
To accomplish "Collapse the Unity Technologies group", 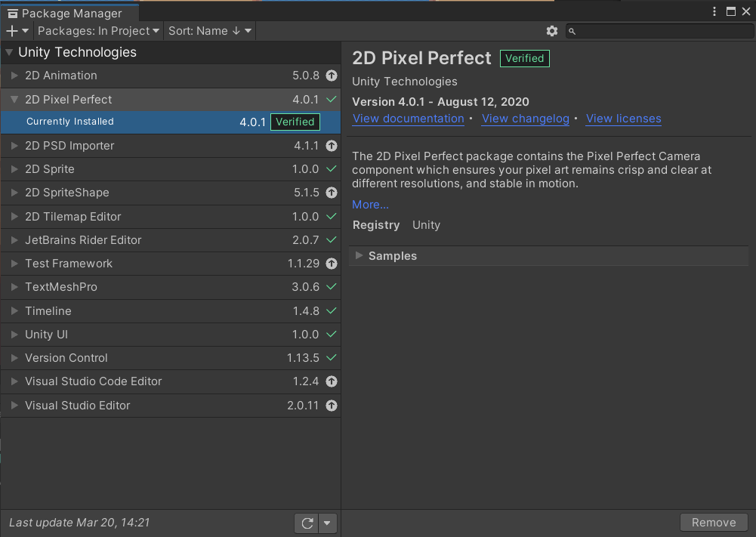I will pyautogui.click(x=9, y=52).
